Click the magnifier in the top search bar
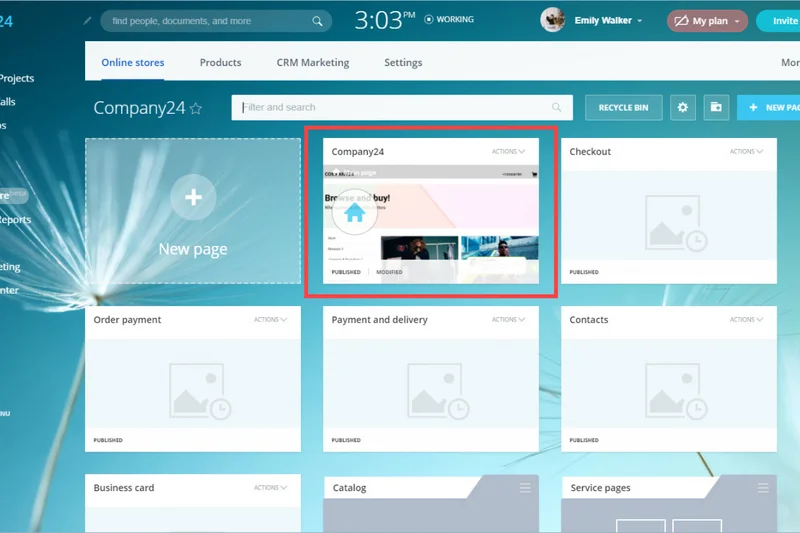The width and height of the screenshot is (800, 533). (x=318, y=21)
